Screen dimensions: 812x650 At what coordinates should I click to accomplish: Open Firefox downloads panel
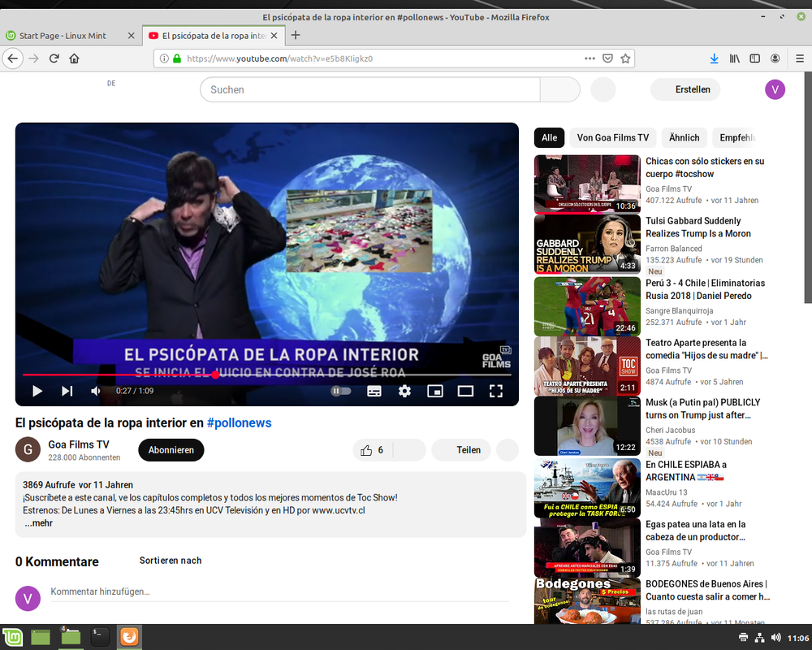tap(714, 58)
